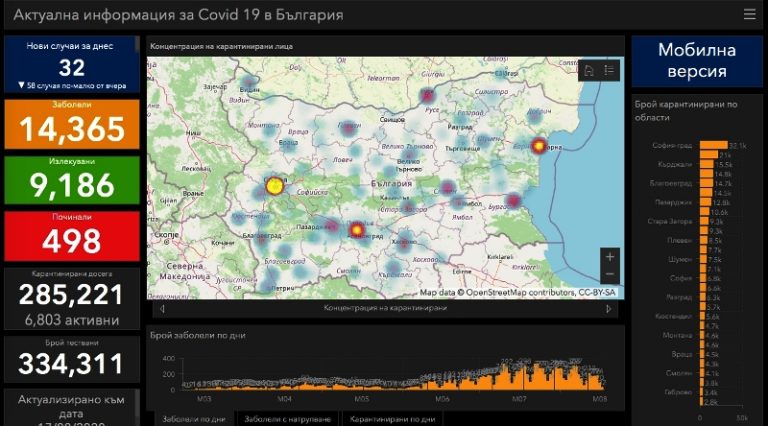Select the Брой тествани 334,311 card
This screenshot has height=426, width=768.
(x=72, y=359)
